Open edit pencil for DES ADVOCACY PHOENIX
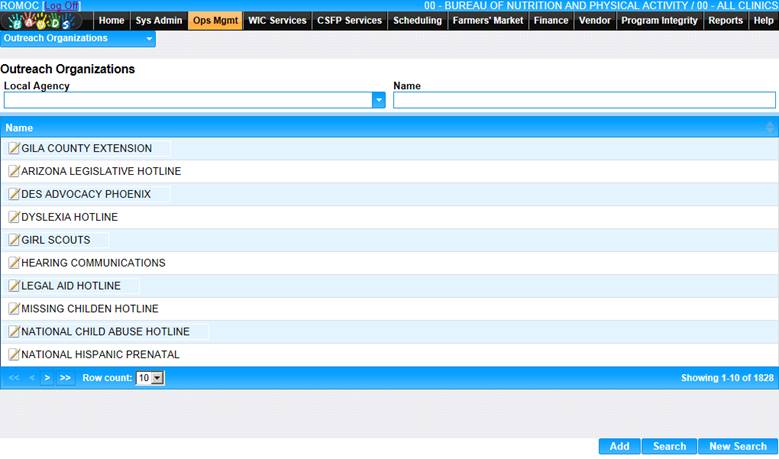Image resolution: width=779 pixels, height=459 pixels. coord(14,195)
